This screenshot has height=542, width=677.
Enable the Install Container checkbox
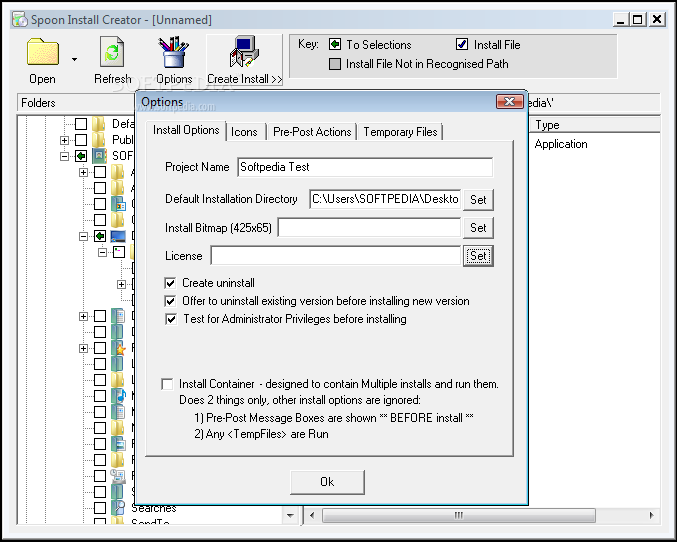[167, 384]
